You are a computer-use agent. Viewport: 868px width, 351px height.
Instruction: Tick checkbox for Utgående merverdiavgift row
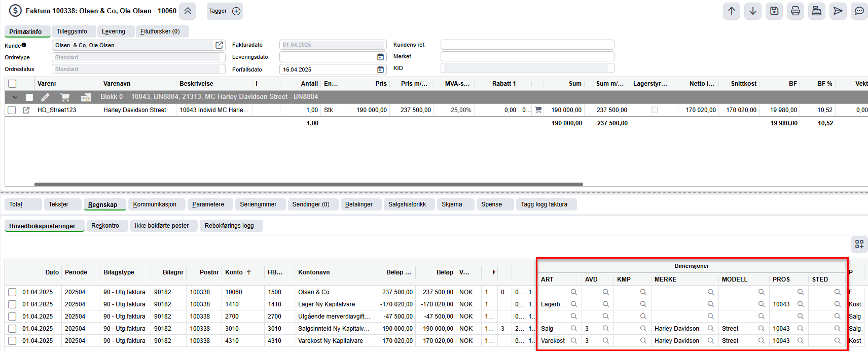click(x=12, y=317)
